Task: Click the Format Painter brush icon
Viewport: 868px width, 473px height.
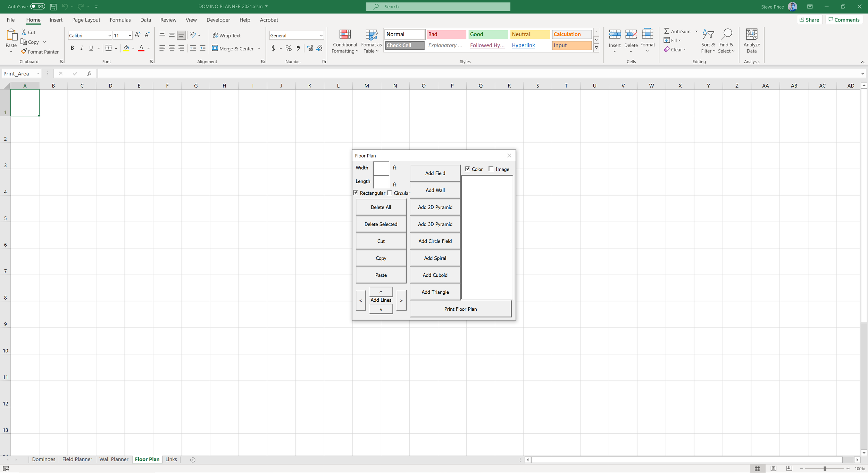Action: [24, 51]
